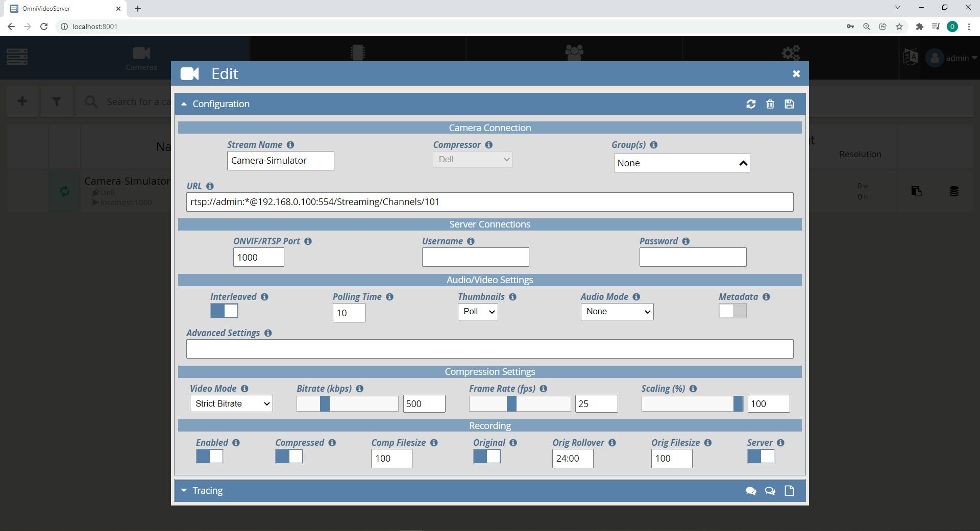The height and width of the screenshot is (531, 980).
Task: Open the Group(s) selector
Action: click(681, 163)
